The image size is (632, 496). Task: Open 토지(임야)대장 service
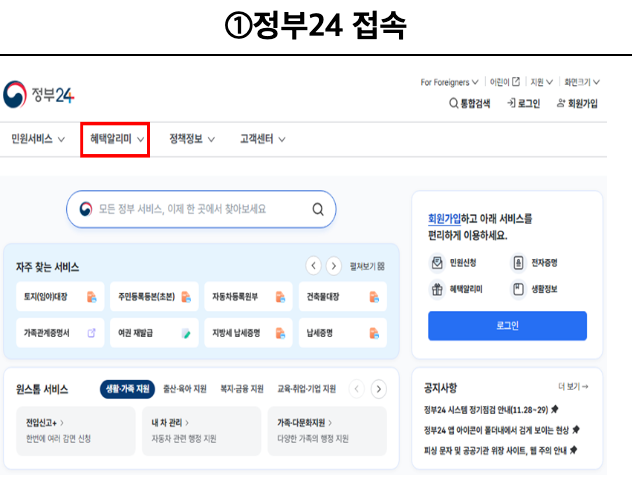click(60, 297)
